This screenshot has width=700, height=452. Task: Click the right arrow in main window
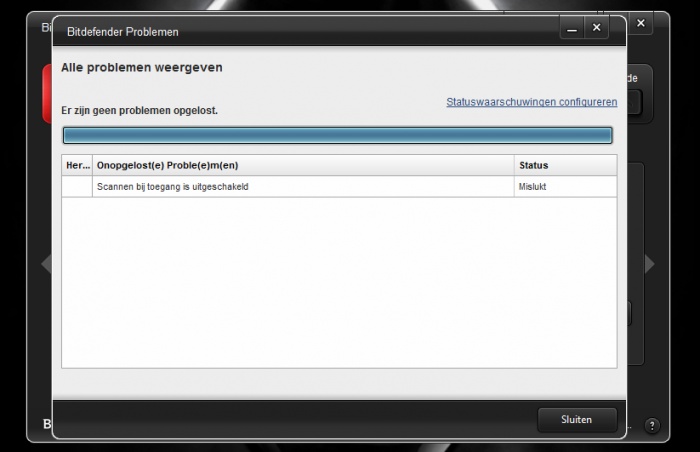pyautogui.click(x=650, y=264)
